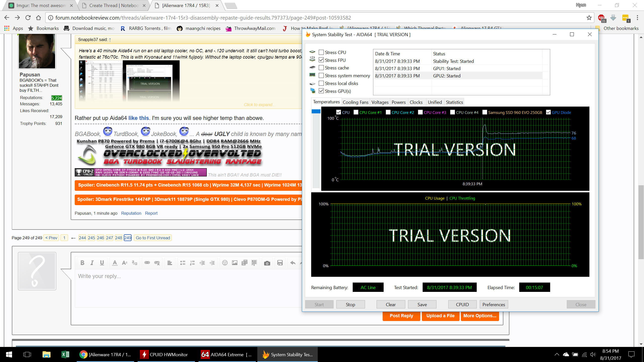Open Chrome menu three dots

pos(637,18)
